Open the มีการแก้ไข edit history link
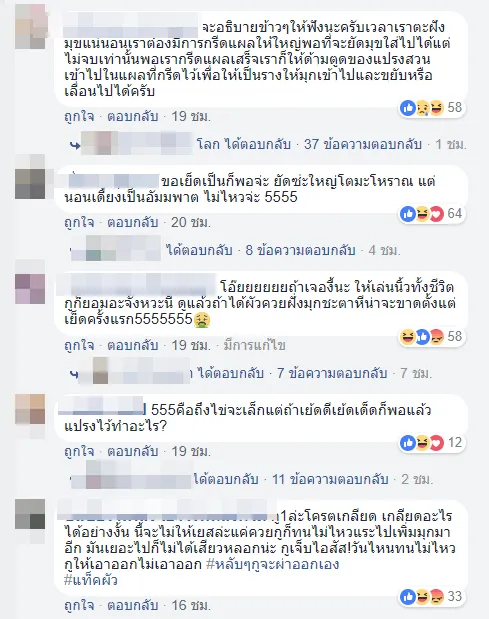 [255, 345]
